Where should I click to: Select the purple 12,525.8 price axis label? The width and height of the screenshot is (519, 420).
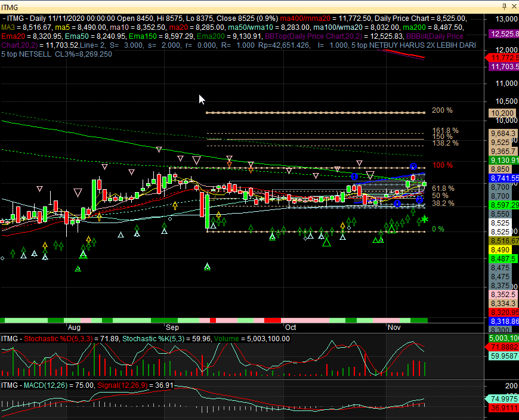click(x=503, y=34)
